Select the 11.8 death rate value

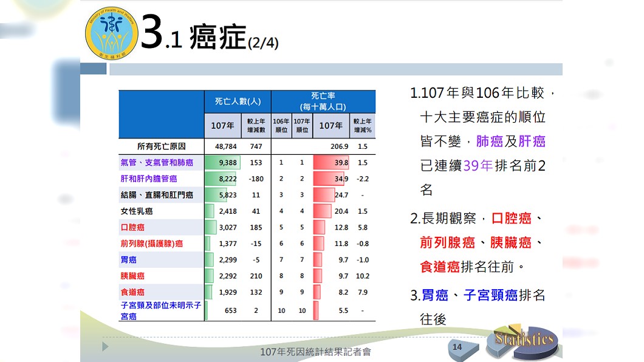(341, 244)
